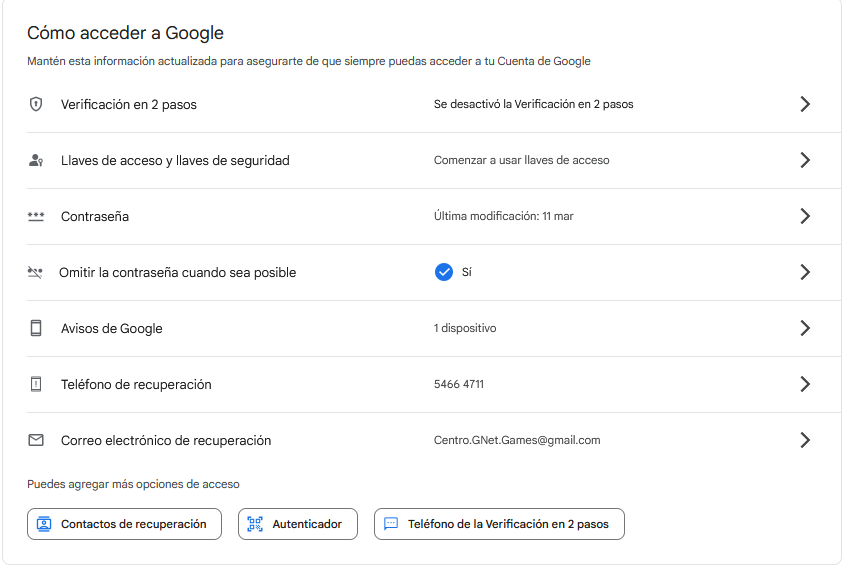The height and width of the screenshot is (570, 843).
Task: Click the Centro.GNet.Games@gmail.com recovery email
Action: [517, 440]
